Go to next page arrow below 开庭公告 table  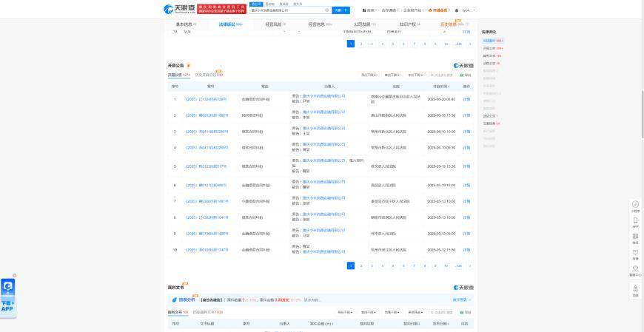pos(470,265)
